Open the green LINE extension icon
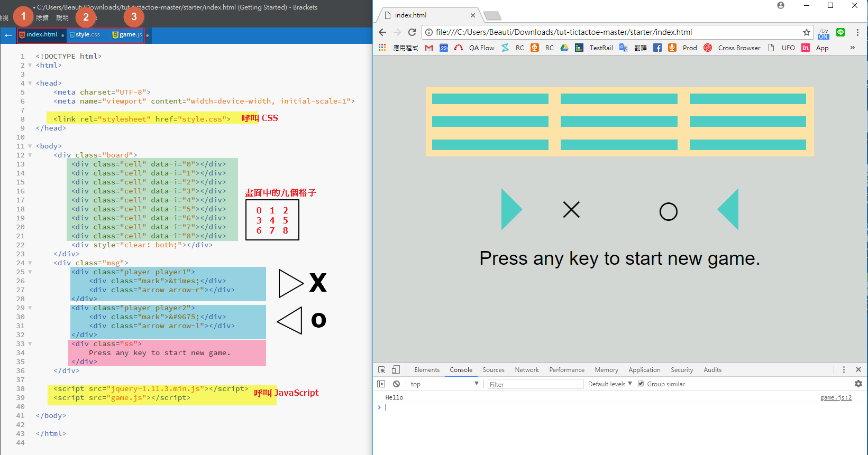 [840, 32]
